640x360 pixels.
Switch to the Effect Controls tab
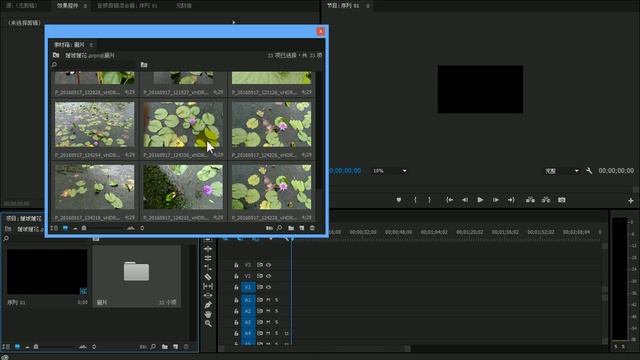[67, 6]
